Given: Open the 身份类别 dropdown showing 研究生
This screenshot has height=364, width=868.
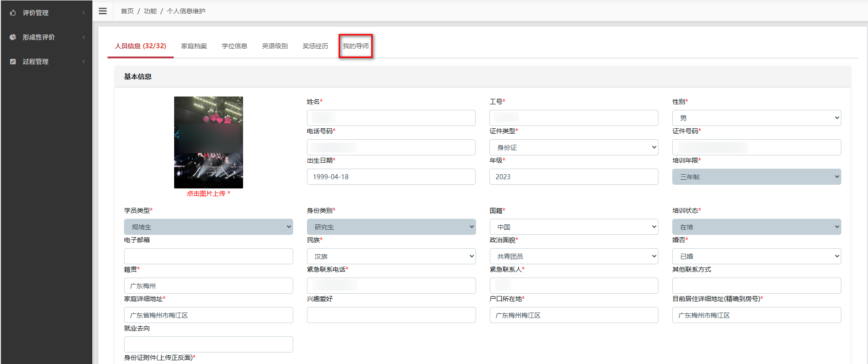Looking at the screenshot, I should (391, 227).
